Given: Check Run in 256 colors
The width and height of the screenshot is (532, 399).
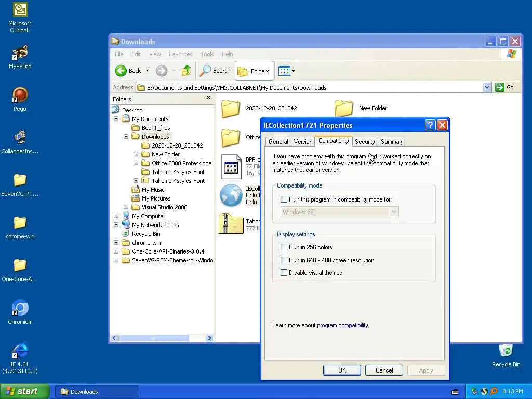Looking at the screenshot, I should coord(284,247).
